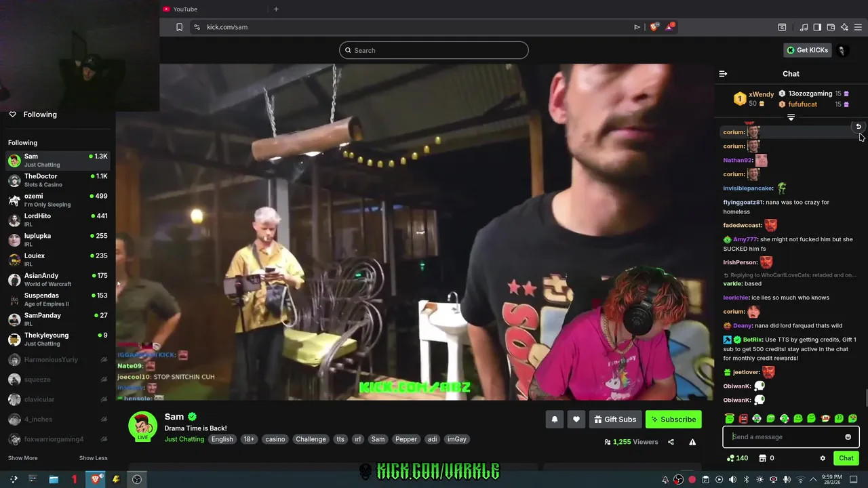
Task: Click the green Chat send button
Action: (x=846, y=458)
